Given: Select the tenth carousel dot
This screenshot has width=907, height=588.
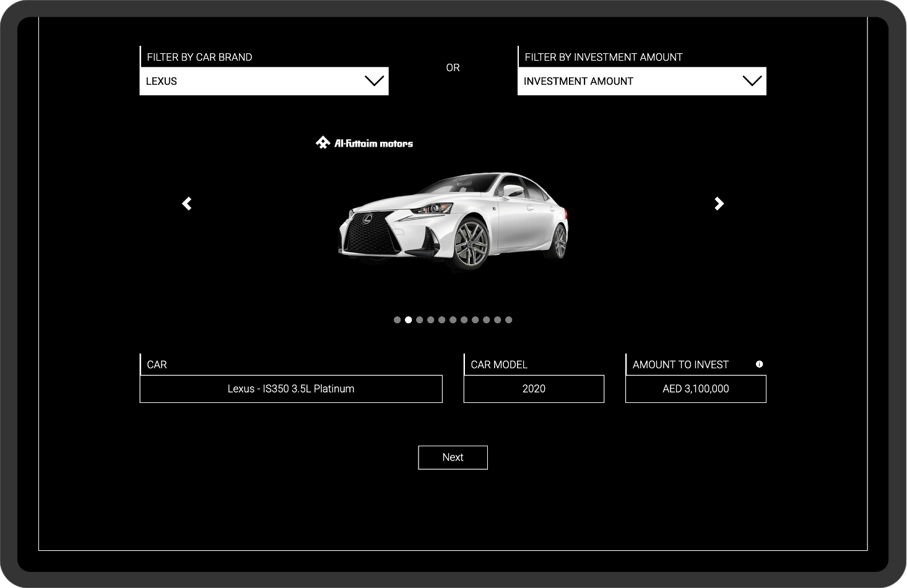Looking at the screenshot, I should point(498,320).
